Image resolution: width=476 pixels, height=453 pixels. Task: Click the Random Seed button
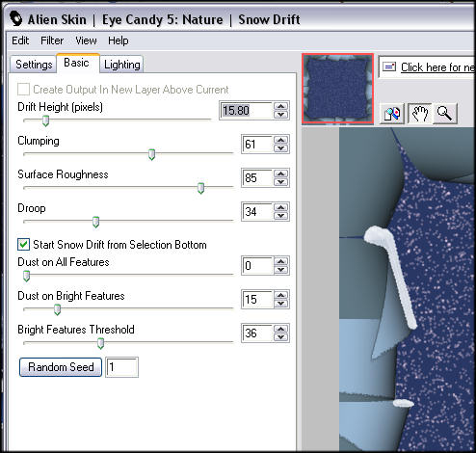point(61,367)
